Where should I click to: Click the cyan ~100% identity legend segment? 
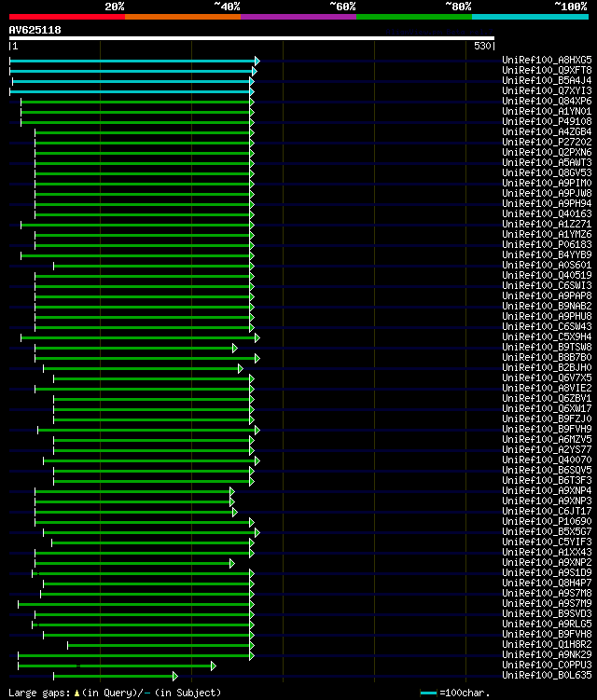[x=530, y=17]
